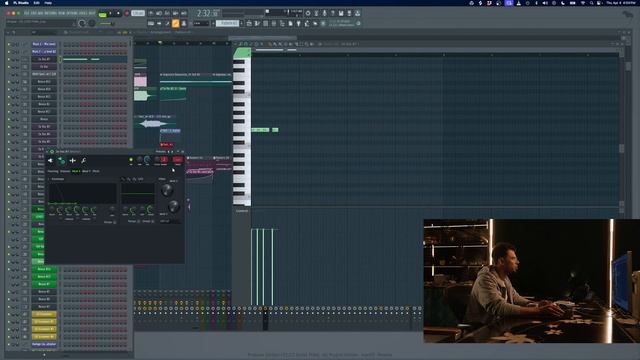Click the large Mod X filter knob
Image resolution: width=640 pixels, height=360 pixels.
pyautogui.click(x=167, y=190)
